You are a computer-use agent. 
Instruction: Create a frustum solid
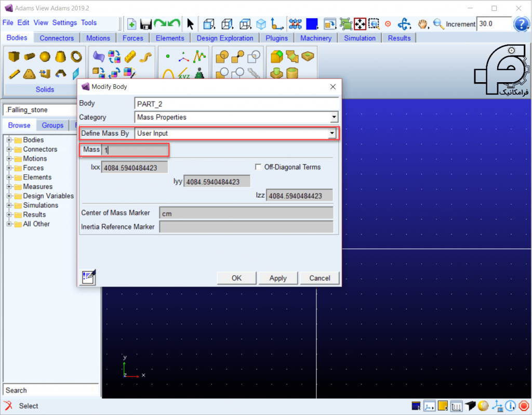click(60, 56)
